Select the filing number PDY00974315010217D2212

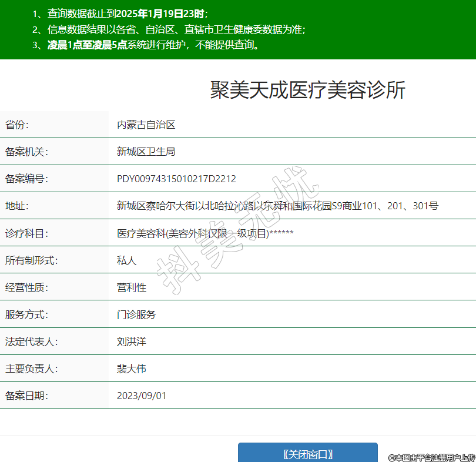point(176,179)
